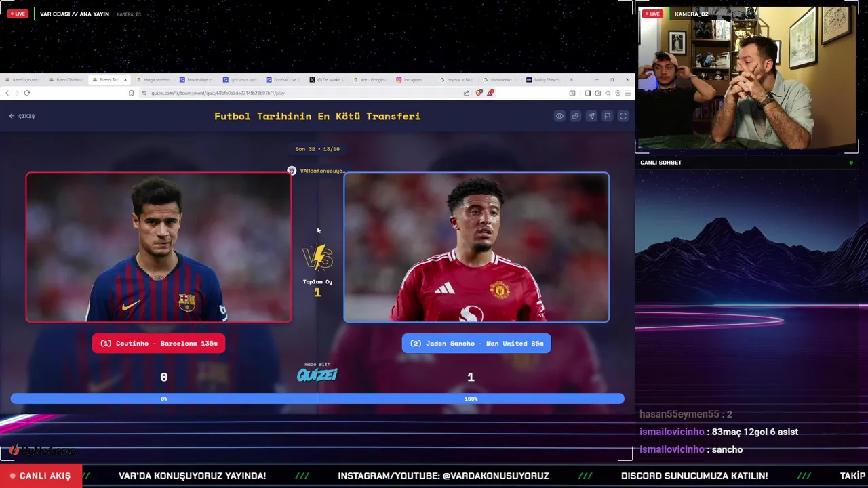Click the 'Son 32 • 13/16' round indicator
Viewport: 868px width, 488px height.
coord(317,149)
